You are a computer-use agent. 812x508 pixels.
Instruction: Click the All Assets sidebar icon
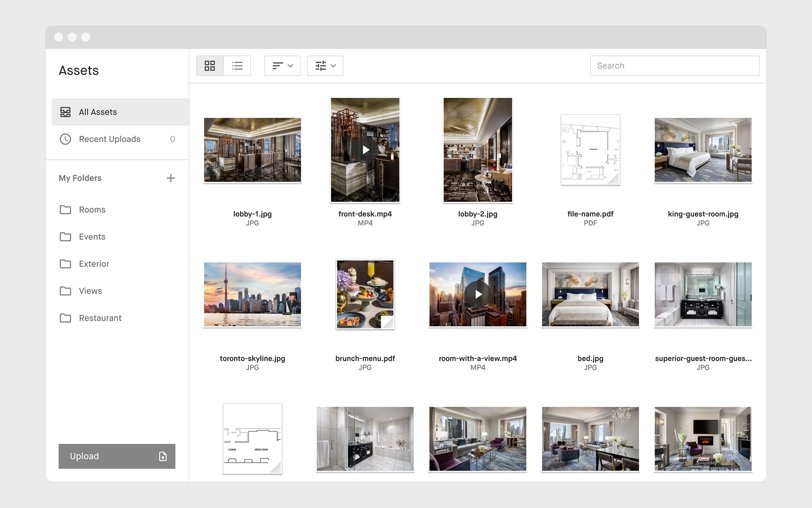[66, 112]
